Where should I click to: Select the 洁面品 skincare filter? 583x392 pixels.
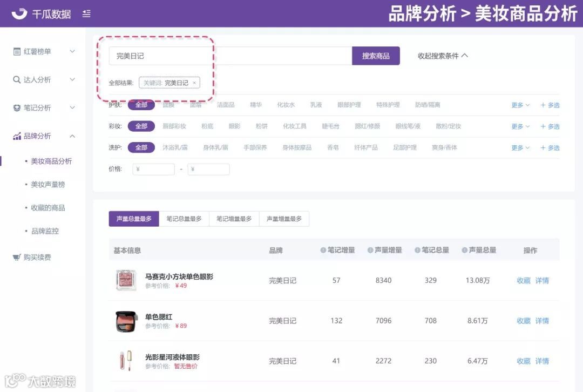tap(226, 105)
